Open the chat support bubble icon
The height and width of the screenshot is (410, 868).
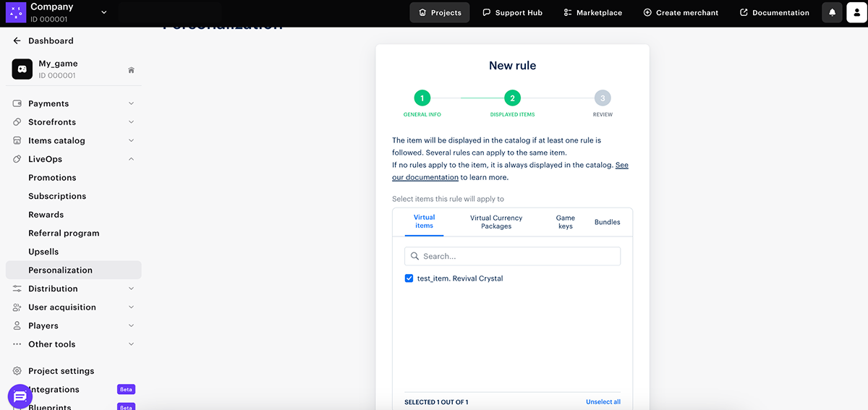point(20,396)
